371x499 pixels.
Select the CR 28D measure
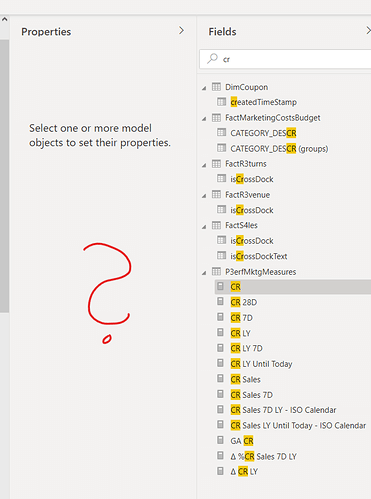(x=244, y=302)
